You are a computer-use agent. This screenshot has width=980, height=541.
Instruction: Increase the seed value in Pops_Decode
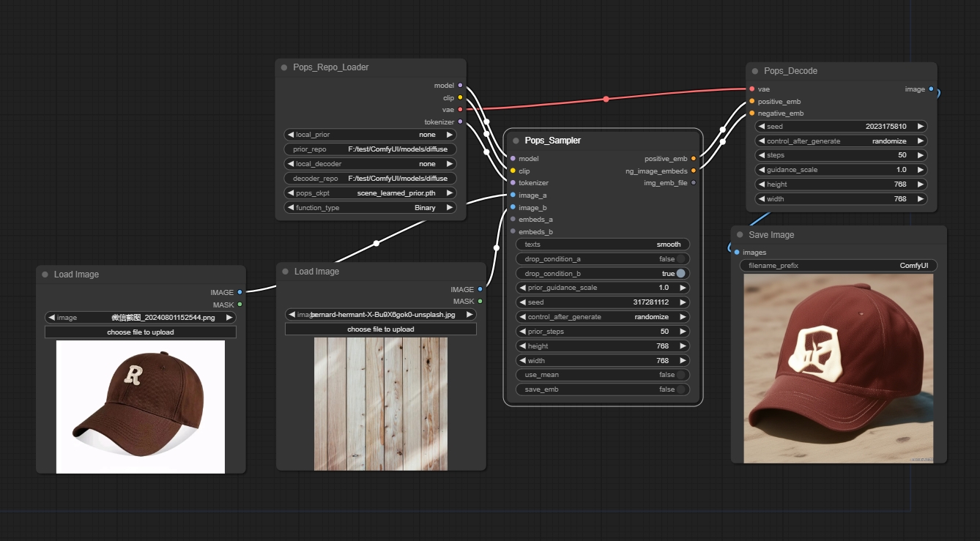pyautogui.click(x=921, y=126)
